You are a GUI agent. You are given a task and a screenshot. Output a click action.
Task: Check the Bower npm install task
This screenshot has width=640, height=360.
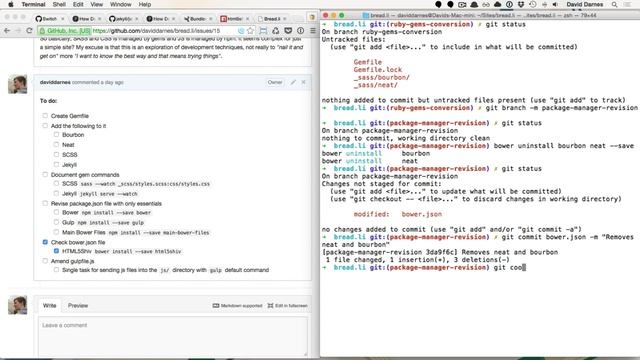(56, 212)
